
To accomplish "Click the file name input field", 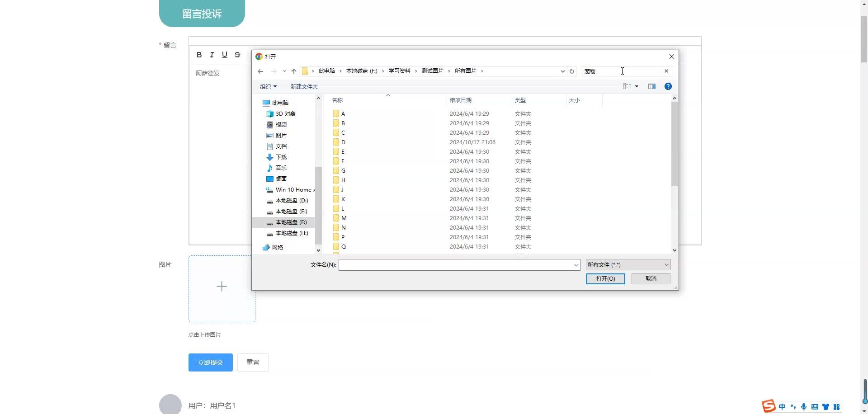I will tap(456, 265).
